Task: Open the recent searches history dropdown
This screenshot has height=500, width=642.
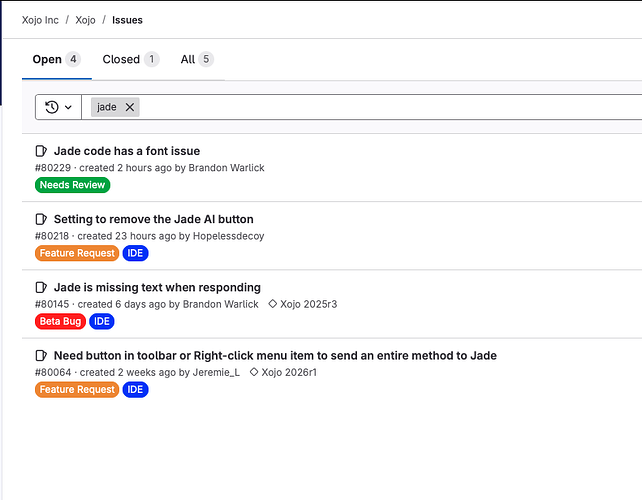Action: [58, 107]
